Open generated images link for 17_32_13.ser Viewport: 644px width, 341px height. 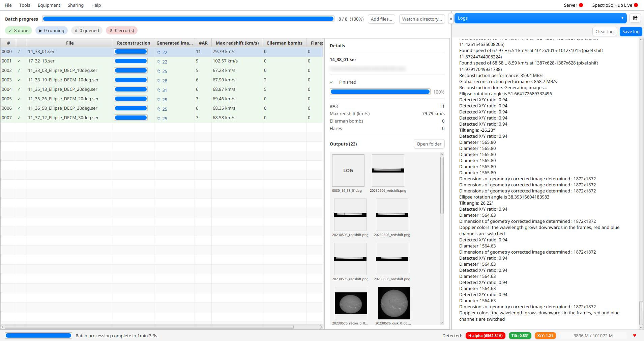(162, 62)
